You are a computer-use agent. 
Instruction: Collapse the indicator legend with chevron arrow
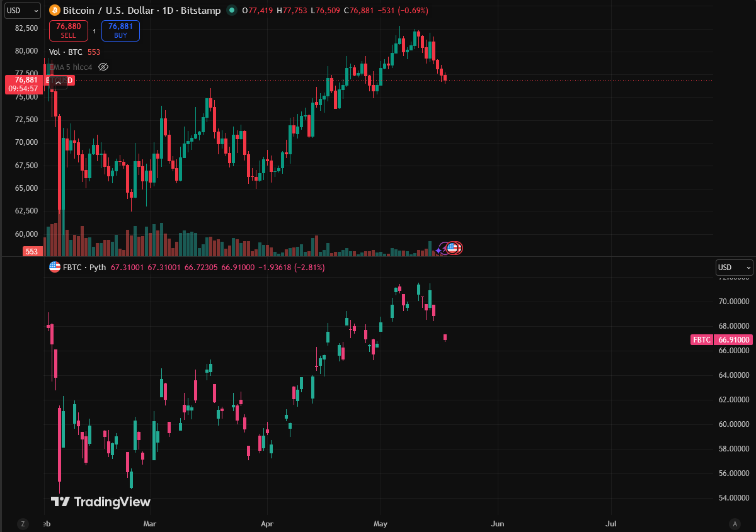tap(58, 82)
